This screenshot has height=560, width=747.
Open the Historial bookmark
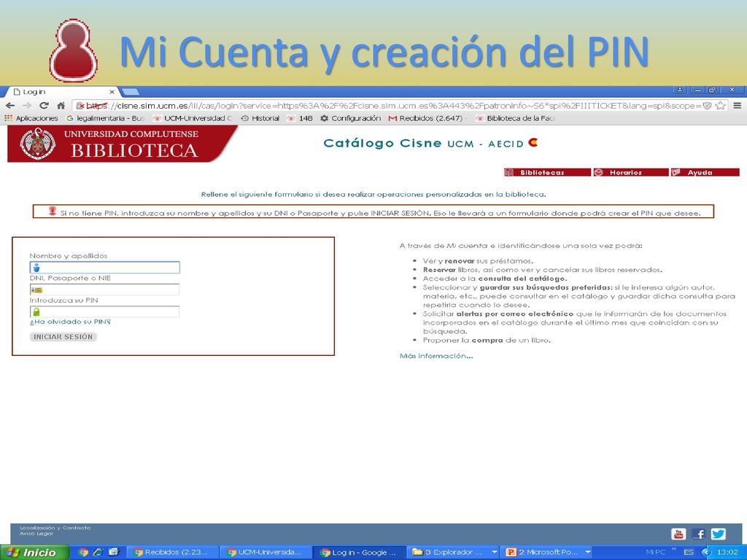tap(260, 118)
